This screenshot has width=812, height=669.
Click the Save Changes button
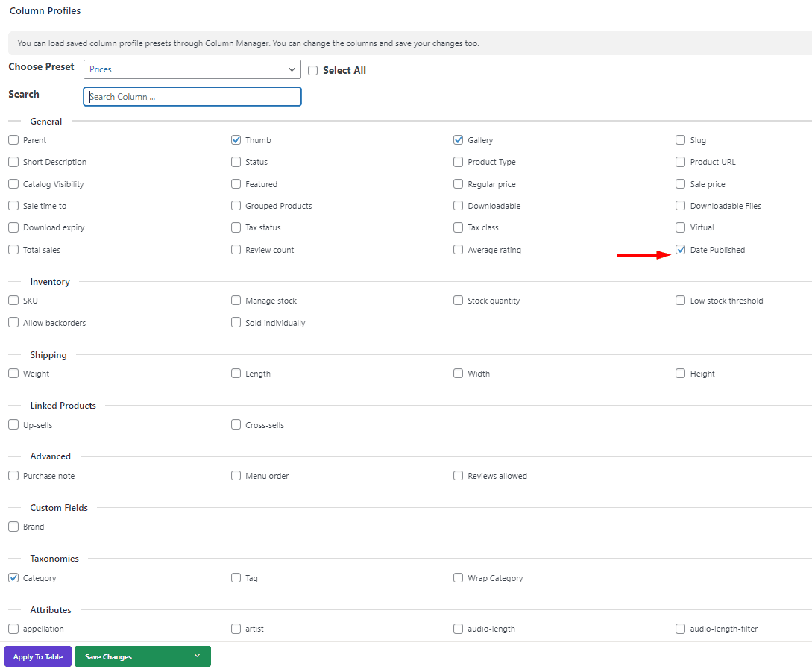(107, 656)
